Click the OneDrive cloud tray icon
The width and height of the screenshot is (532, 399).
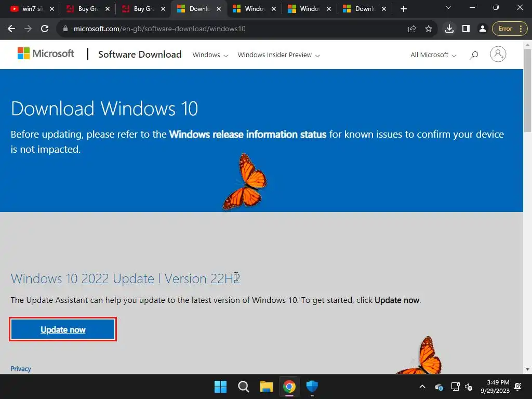[438, 387]
